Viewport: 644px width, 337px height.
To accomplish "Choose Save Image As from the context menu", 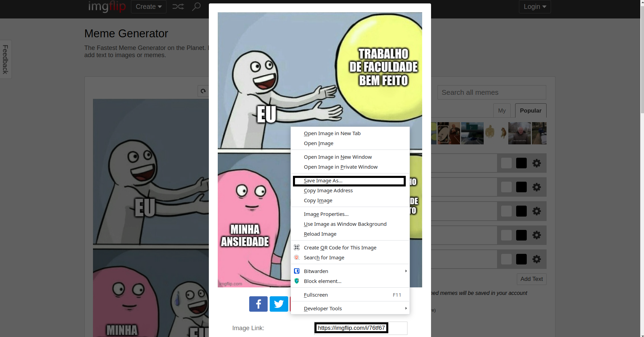I will [323, 180].
